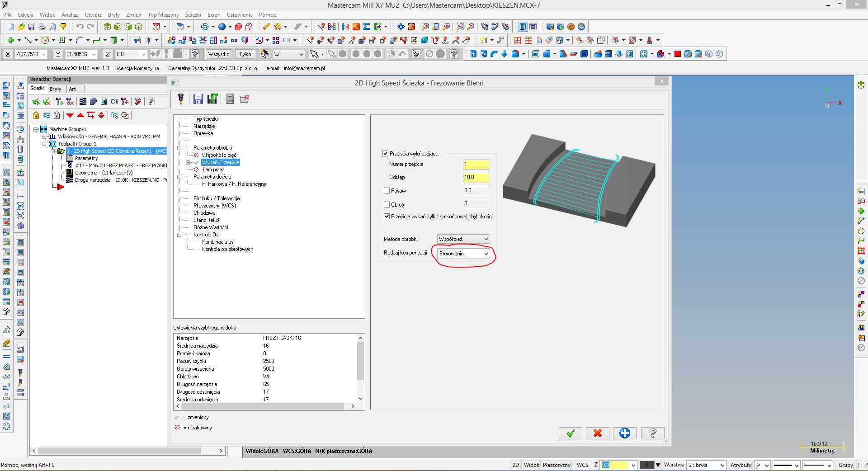Collapse Toolpath Group-1 node

pyautogui.click(x=44, y=144)
